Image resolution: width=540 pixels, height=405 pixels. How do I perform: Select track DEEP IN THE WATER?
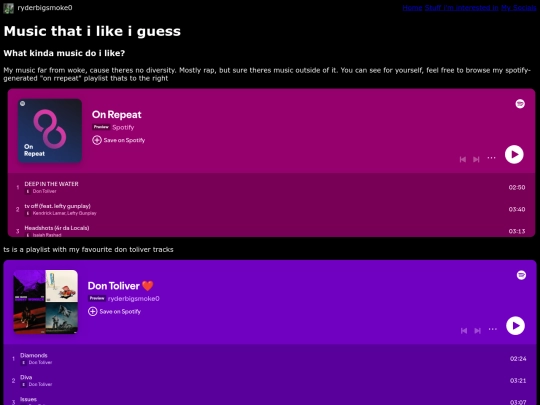[x=51, y=184]
